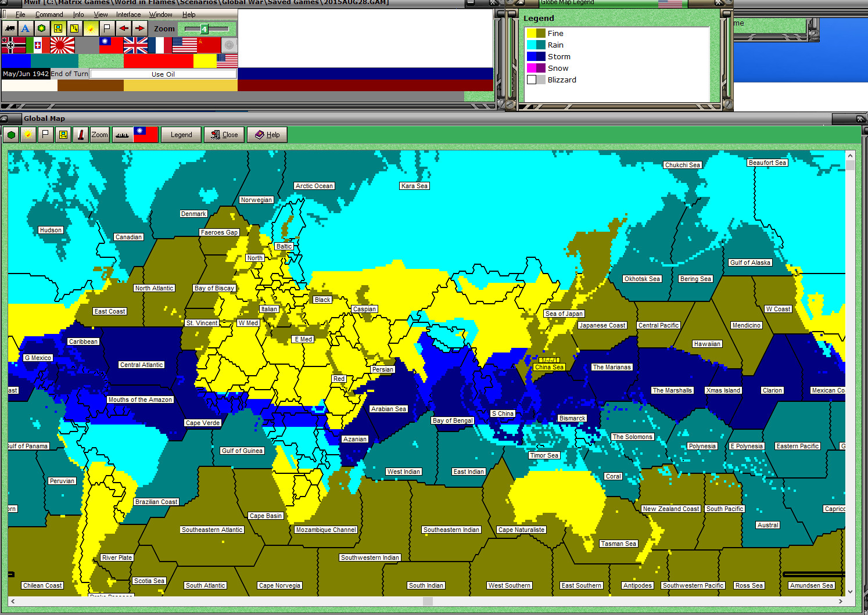
Task: Open the Window menu
Action: (160, 15)
